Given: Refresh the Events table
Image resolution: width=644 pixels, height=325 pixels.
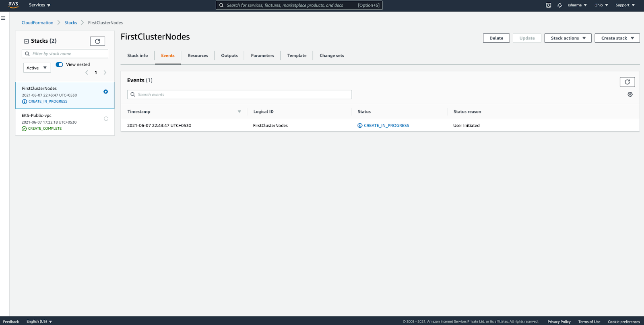Looking at the screenshot, I should pos(627,82).
